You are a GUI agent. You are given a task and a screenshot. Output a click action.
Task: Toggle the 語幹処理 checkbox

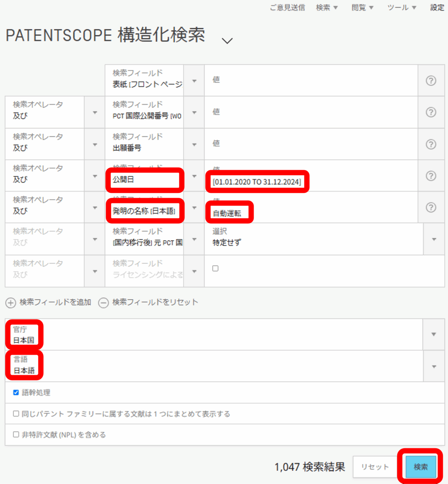click(x=16, y=392)
